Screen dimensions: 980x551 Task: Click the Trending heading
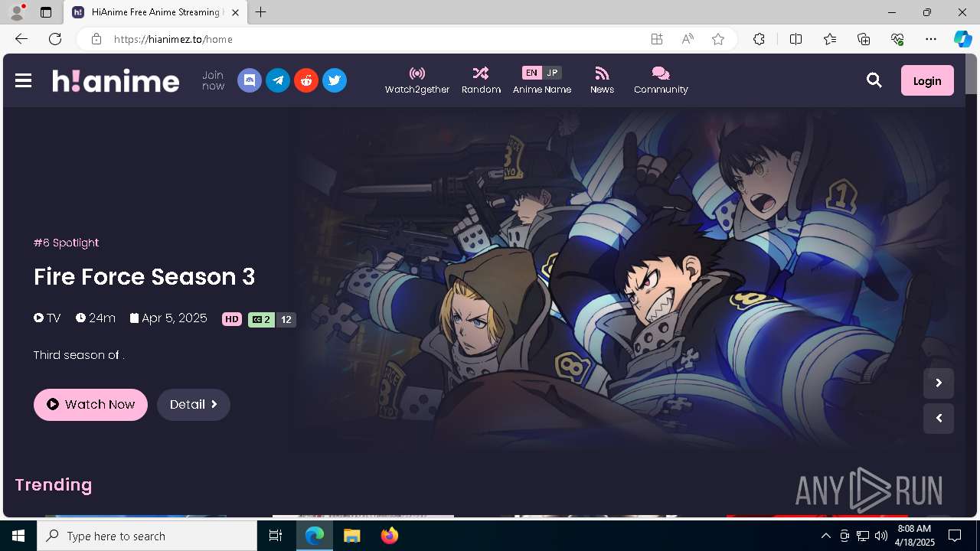54,484
